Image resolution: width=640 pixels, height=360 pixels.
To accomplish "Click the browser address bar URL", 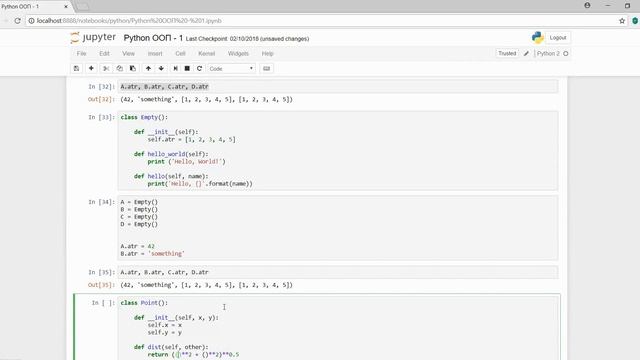I will click(x=129, y=20).
